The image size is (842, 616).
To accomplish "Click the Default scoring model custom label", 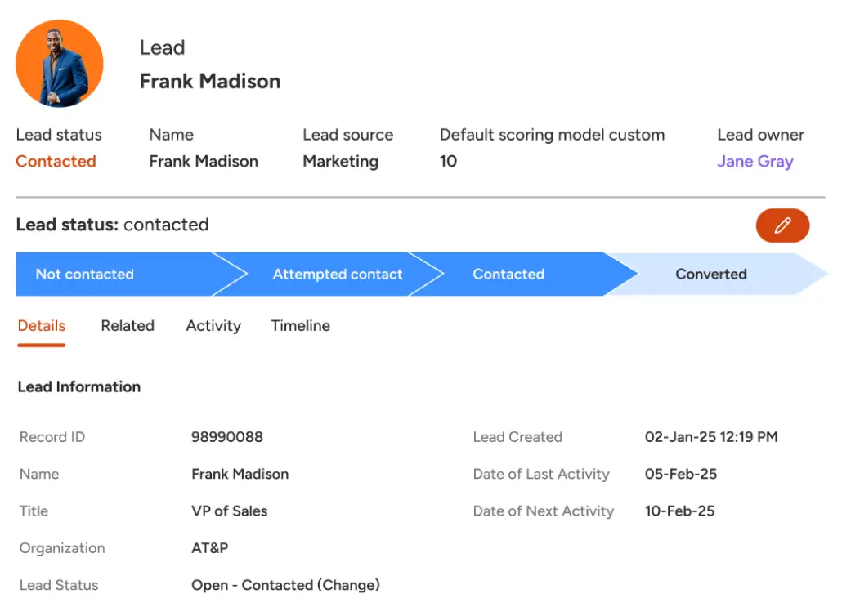I will coord(552,135).
